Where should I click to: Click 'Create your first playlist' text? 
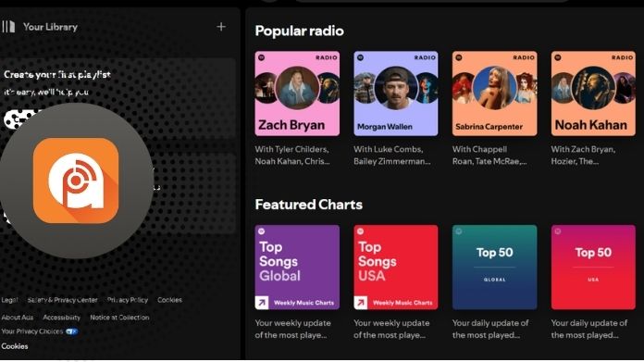click(57, 75)
